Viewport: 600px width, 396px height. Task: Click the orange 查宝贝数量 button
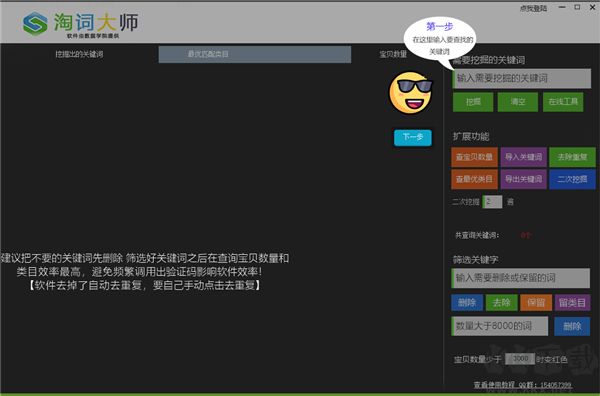point(474,157)
